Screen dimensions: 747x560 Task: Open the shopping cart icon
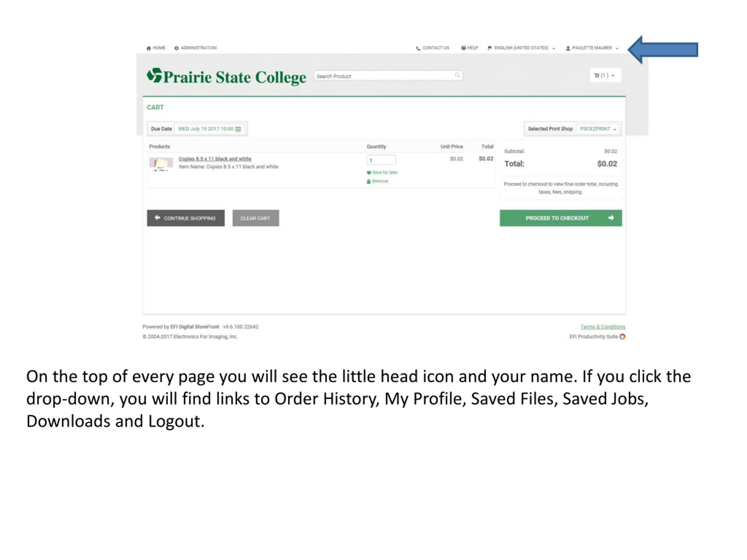596,76
